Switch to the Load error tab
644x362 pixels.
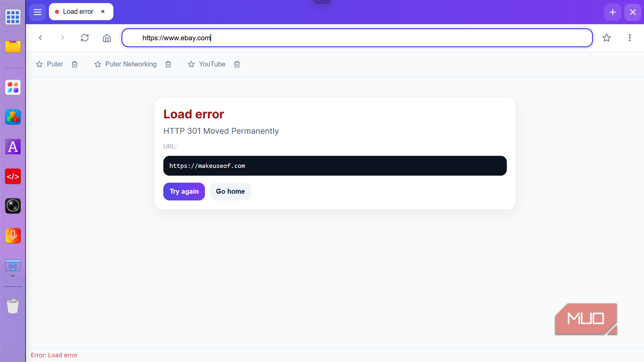81,12
